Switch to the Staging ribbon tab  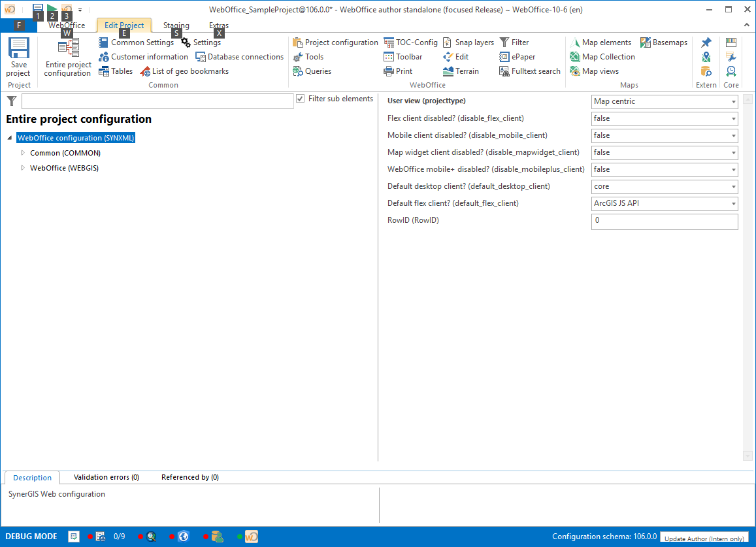coord(176,25)
